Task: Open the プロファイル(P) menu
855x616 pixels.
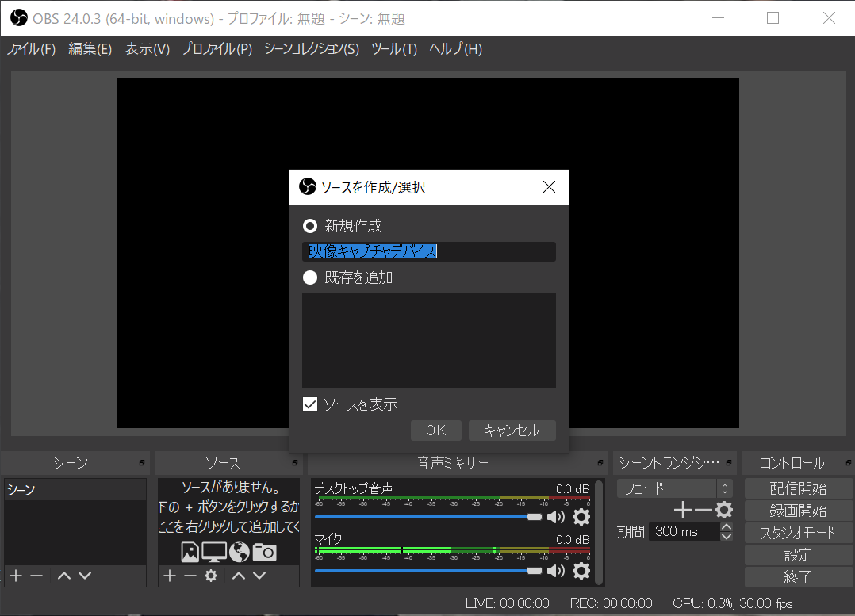Action: tap(217, 49)
